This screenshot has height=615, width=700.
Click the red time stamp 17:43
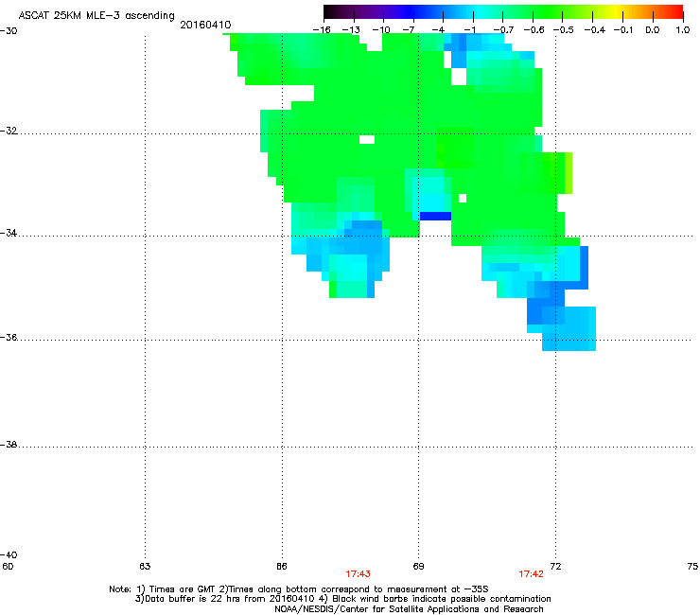[x=358, y=574]
